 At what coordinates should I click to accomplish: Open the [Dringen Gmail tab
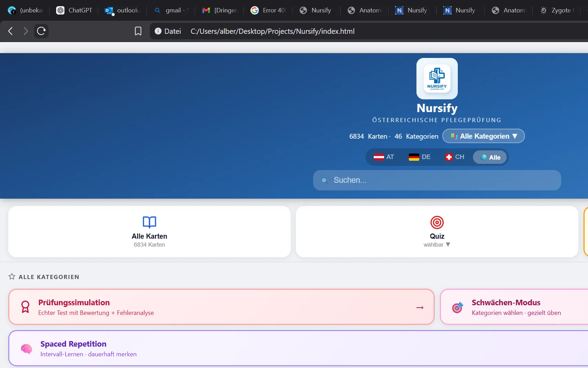coord(220,10)
